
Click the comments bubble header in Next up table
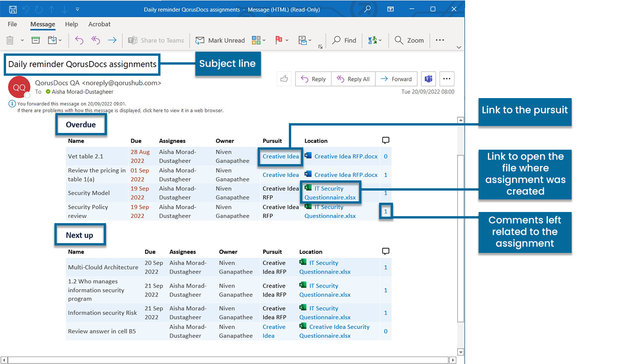[x=386, y=251]
